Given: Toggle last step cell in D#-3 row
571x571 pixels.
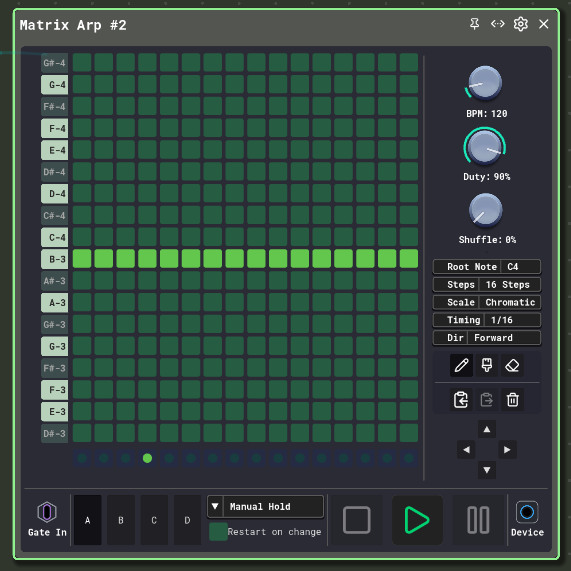Looking at the screenshot, I should (x=409, y=433).
